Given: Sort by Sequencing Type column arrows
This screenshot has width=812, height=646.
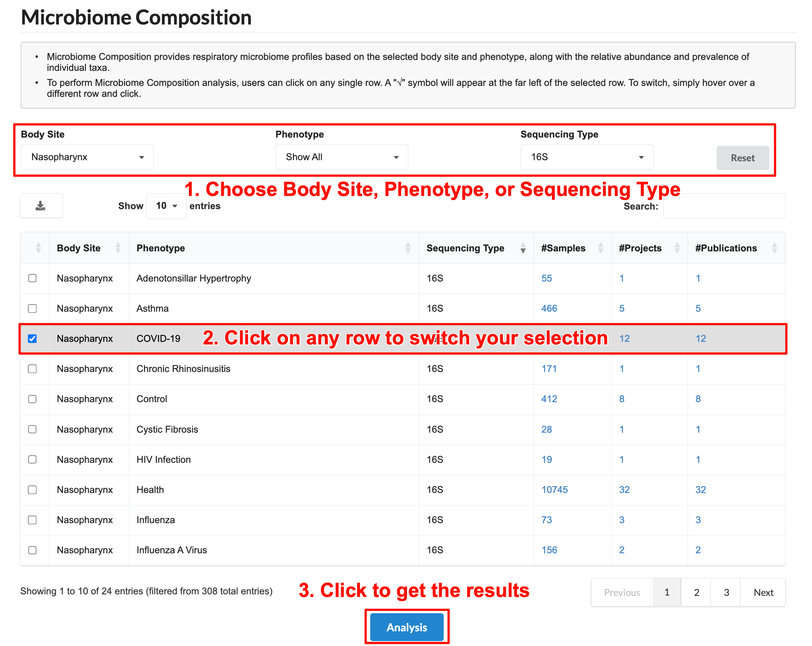Looking at the screenshot, I should (x=523, y=248).
